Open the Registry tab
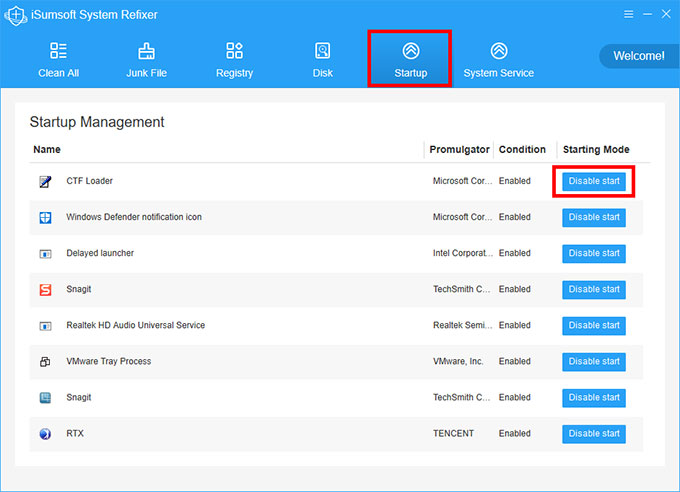The width and height of the screenshot is (680, 492). 235,60
